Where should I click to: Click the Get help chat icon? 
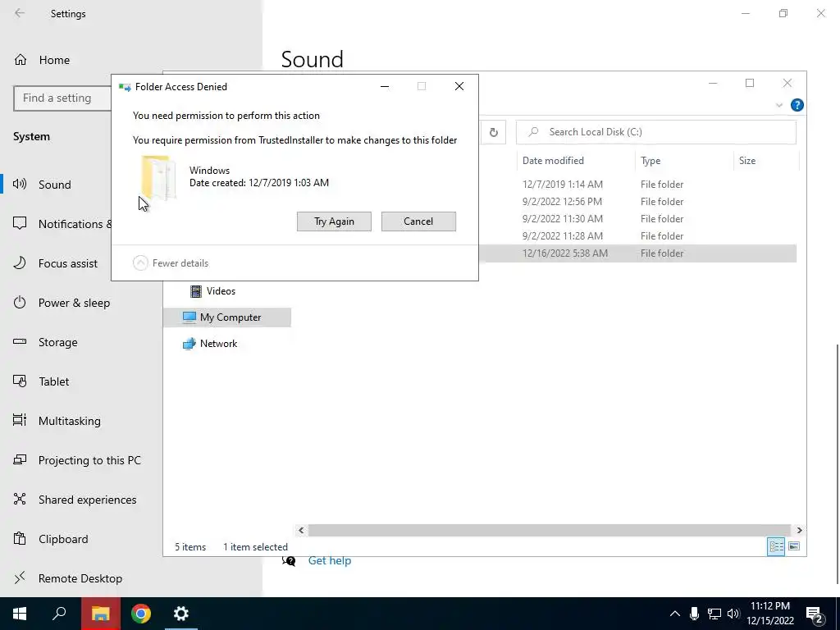[x=289, y=561]
